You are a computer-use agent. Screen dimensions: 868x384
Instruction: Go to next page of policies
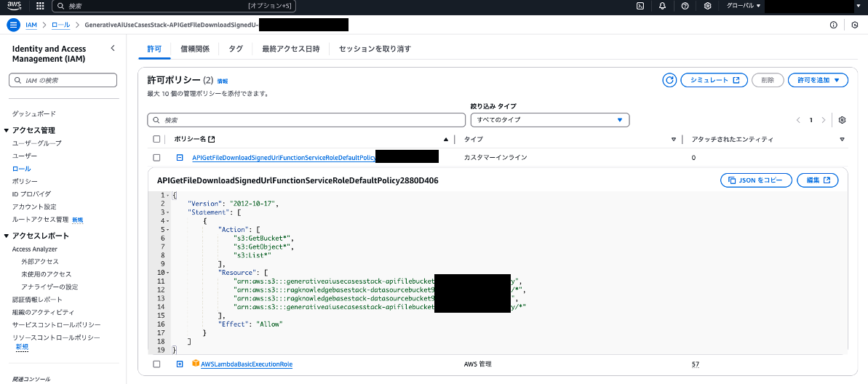824,120
